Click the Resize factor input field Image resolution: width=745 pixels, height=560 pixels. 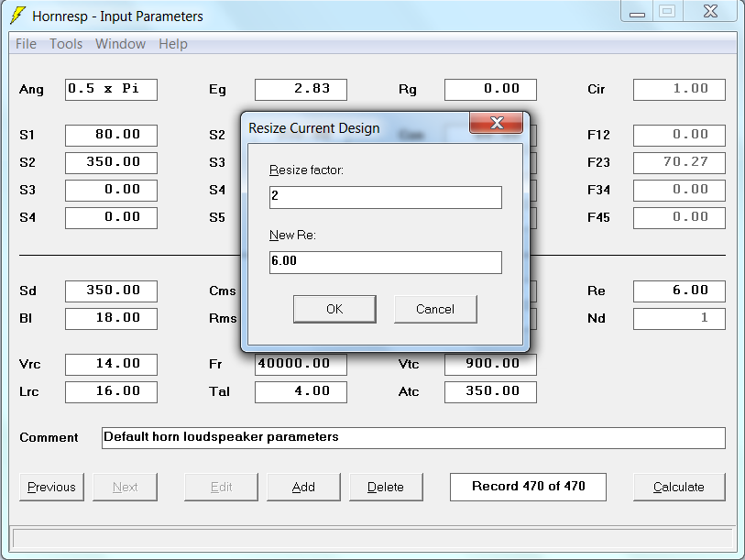[385, 197]
